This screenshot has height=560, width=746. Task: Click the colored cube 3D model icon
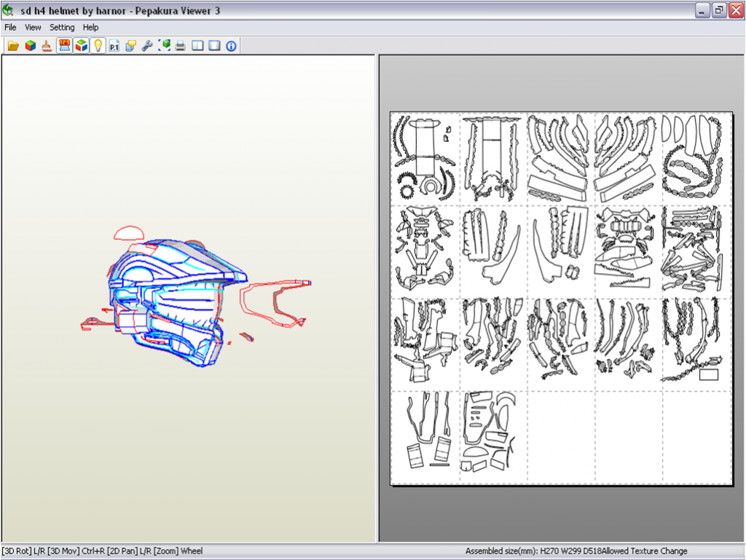pyautogui.click(x=31, y=46)
